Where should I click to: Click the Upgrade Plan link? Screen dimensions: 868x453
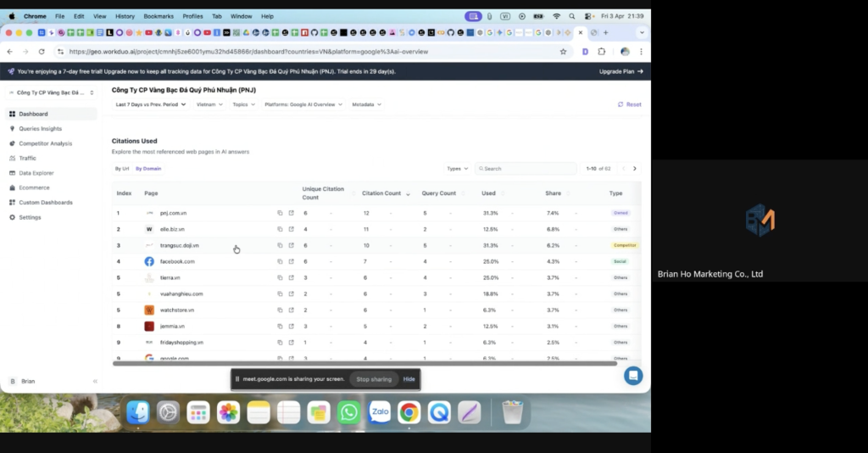click(x=620, y=71)
